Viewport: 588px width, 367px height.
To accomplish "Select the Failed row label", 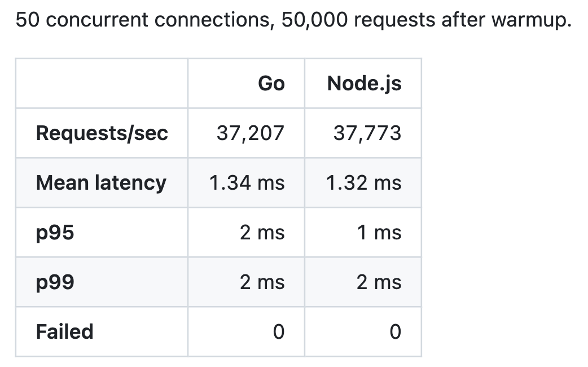I will pyautogui.click(x=64, y=332).
